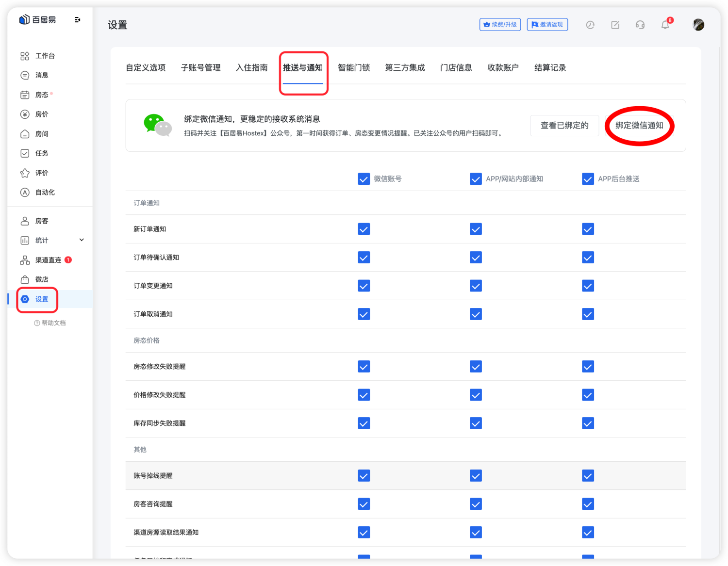This screenshot has height=566, width=728.
Task: Click 查看已绑定的 to view bound accounts
Action: [564, 125]
